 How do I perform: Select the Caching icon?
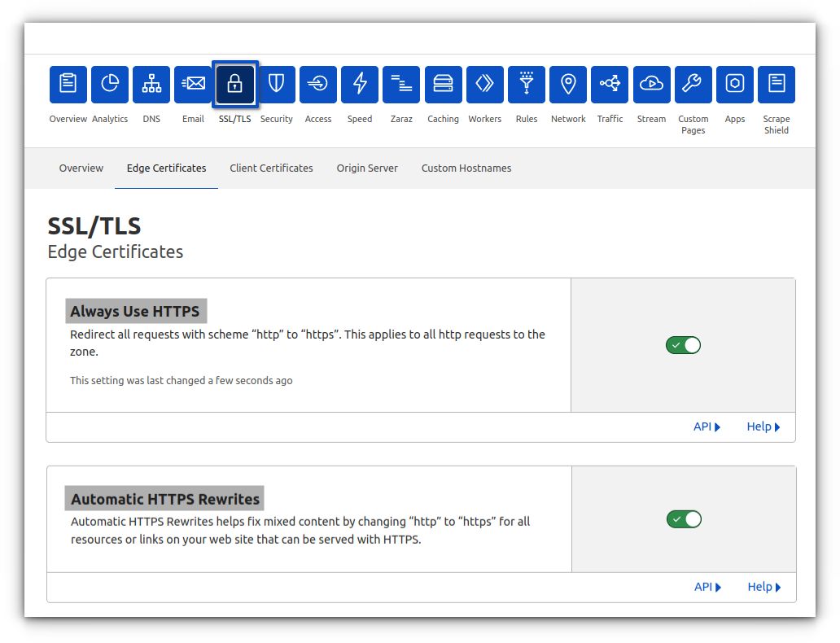[443, 84]
